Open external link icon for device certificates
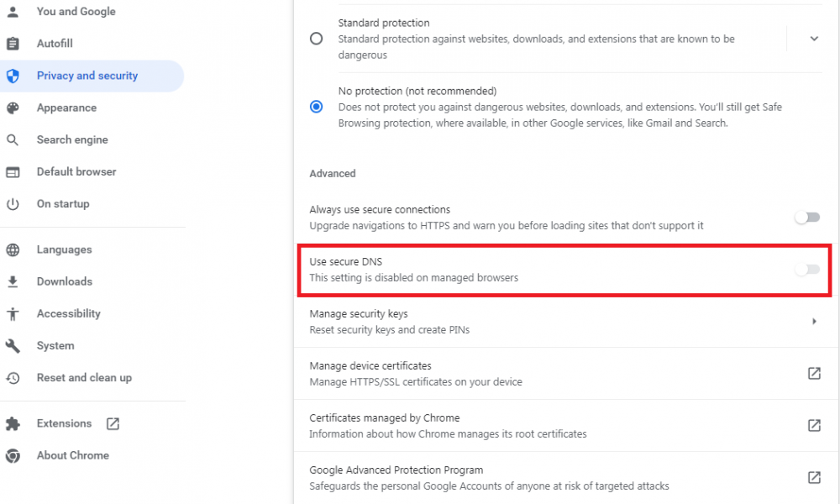The image size is (840, 504). tap(814, 373)
